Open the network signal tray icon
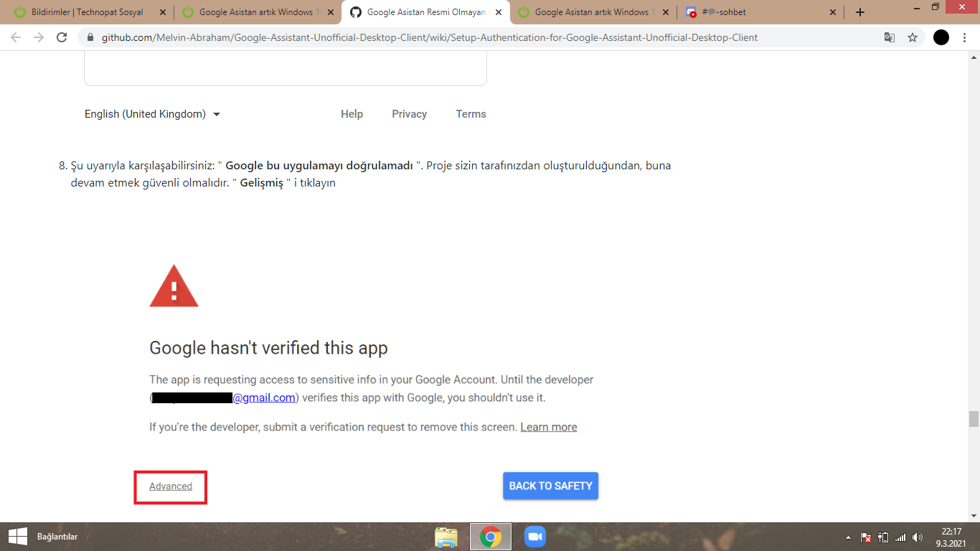 tap(900, 537)
